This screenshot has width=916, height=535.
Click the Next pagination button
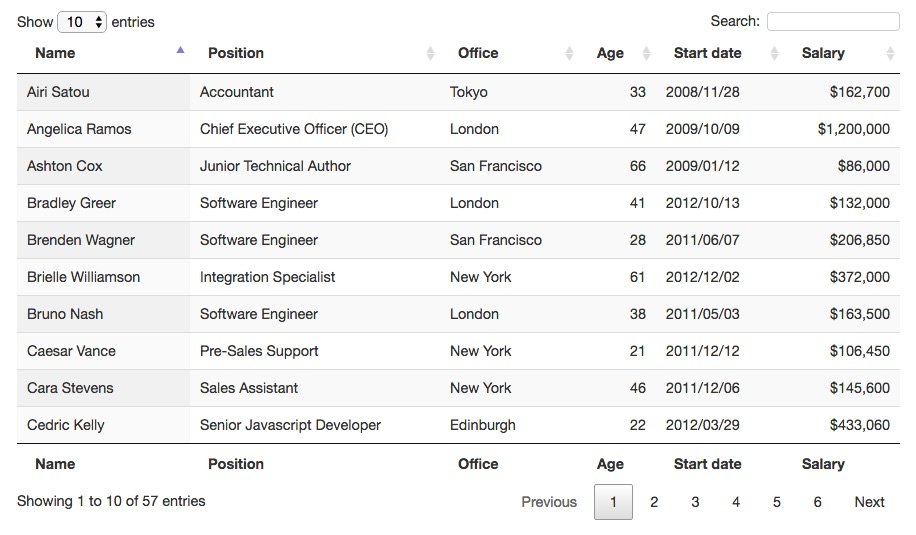[869, 502]
